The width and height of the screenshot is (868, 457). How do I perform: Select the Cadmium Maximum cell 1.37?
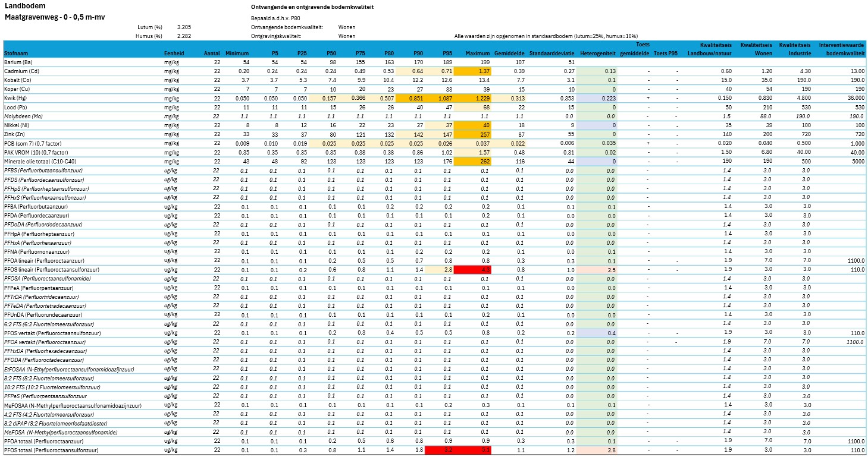point(472,71)
